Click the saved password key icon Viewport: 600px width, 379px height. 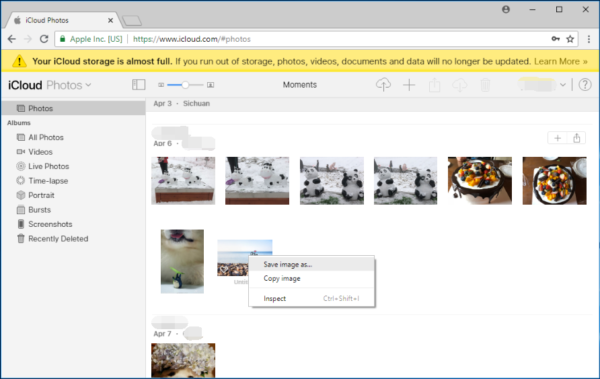coord(556,39)
